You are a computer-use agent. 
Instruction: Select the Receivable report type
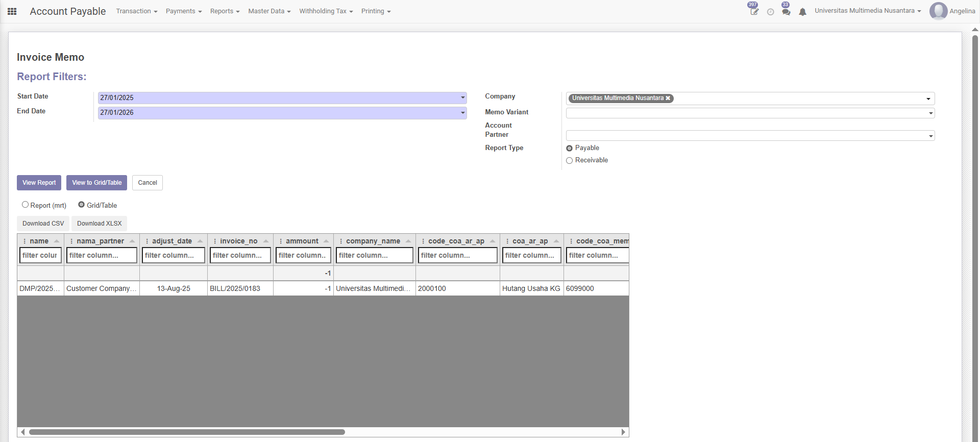(570, 161)
